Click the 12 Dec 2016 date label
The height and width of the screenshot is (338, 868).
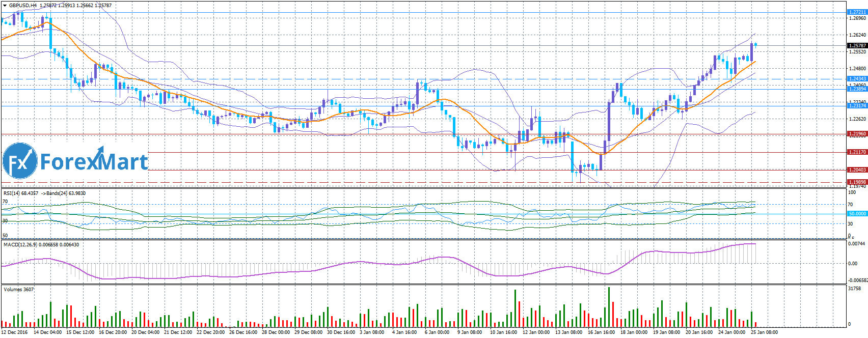coord(14,332)
